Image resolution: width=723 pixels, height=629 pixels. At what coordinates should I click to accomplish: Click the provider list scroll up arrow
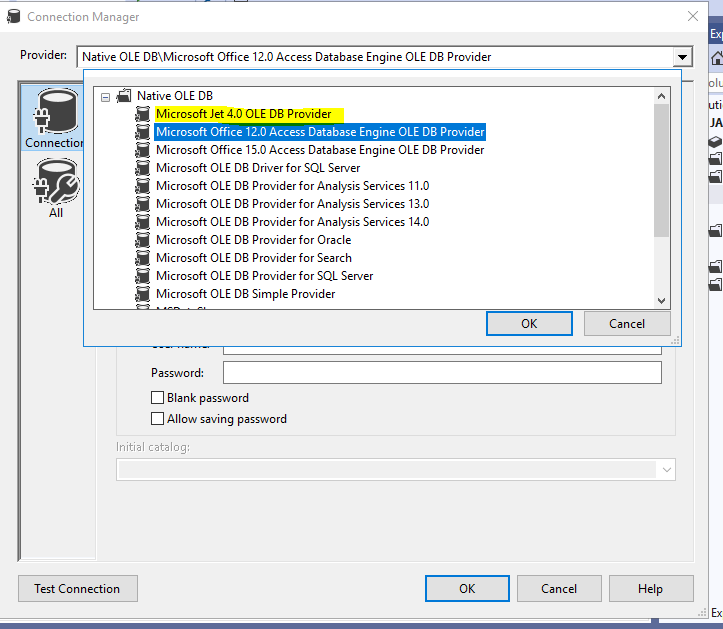661,96
